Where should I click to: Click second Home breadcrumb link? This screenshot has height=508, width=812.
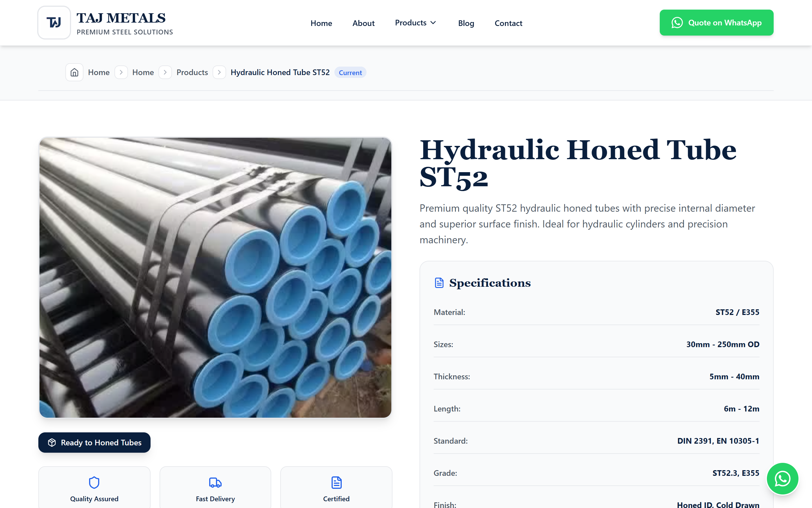(x=143, y=73)
